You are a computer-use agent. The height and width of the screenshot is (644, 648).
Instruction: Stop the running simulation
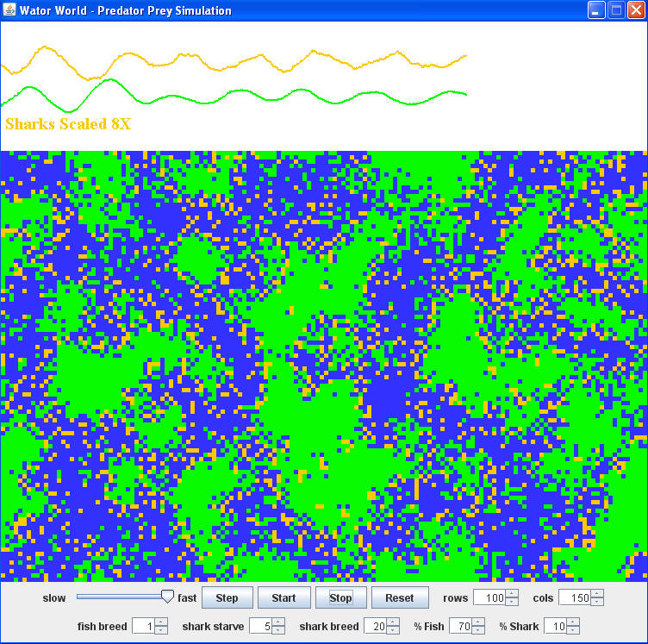click(340, 597)
